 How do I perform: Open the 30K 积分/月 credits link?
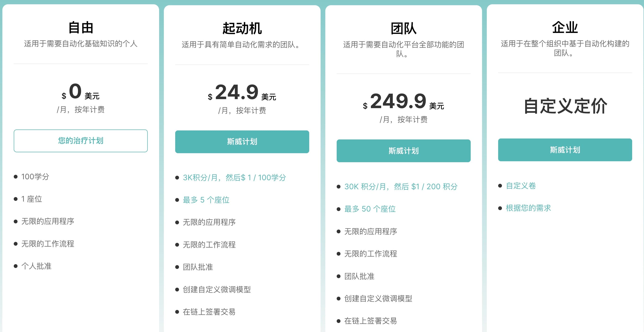(x=401, y=187)
